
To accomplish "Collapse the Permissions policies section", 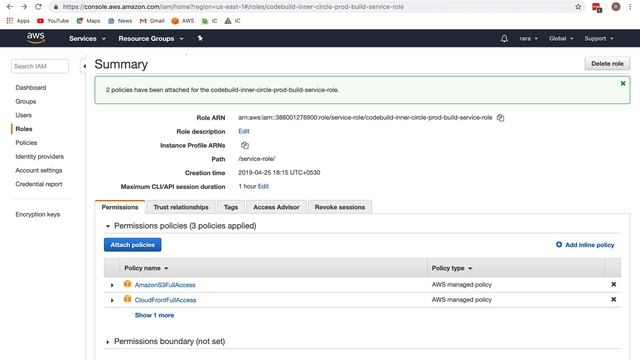I will click(108, 226).
